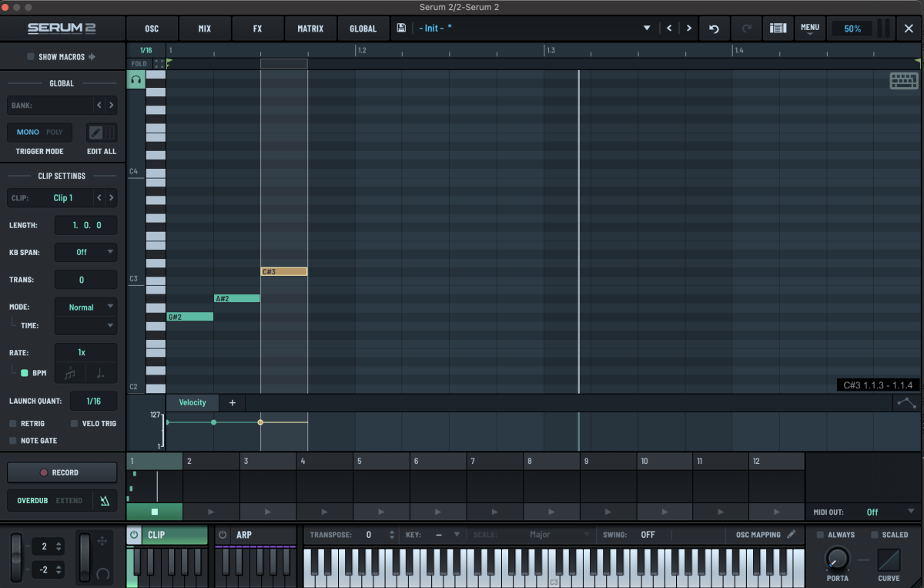
Task: Select the previous preset arrow
Action: coord(669,29)
